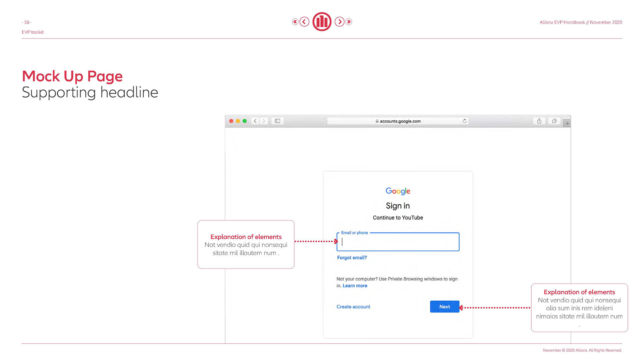Click the '- 58 -' page number

(x=26, y=22)
